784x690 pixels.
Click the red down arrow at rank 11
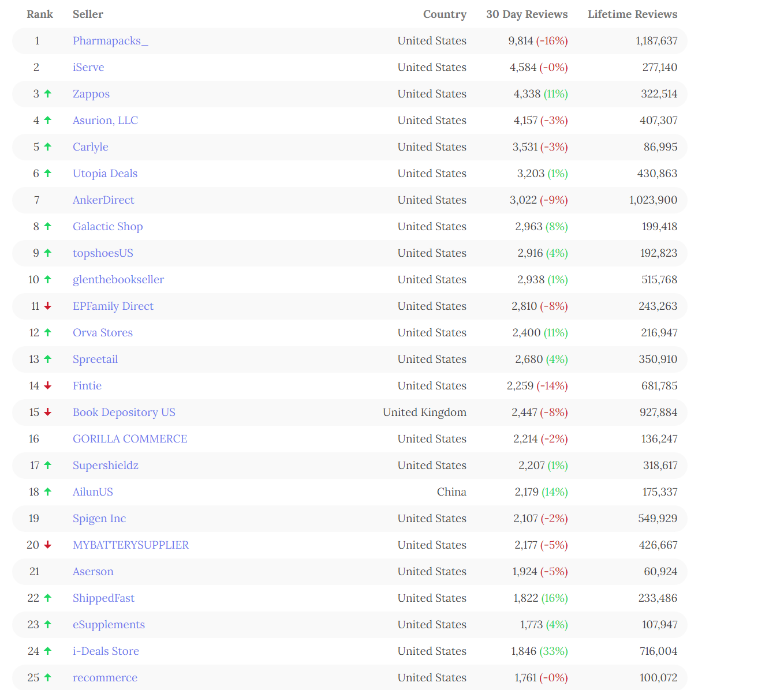point(48,306)
